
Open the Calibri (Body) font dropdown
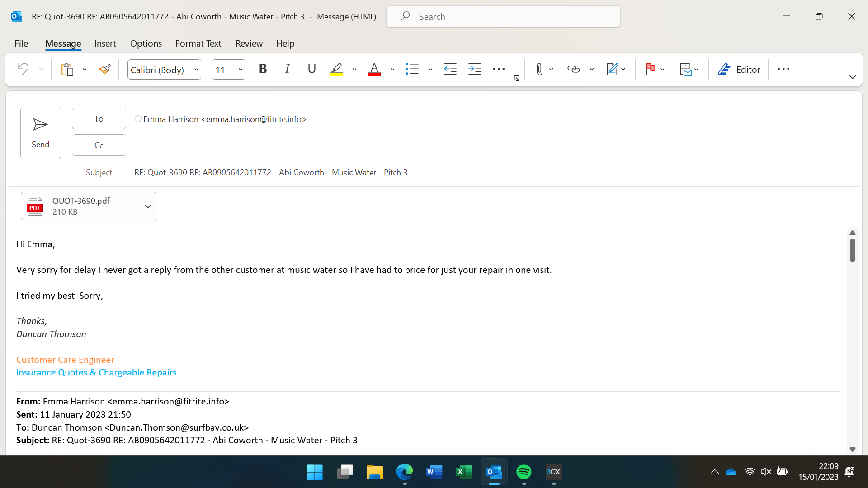196,70
